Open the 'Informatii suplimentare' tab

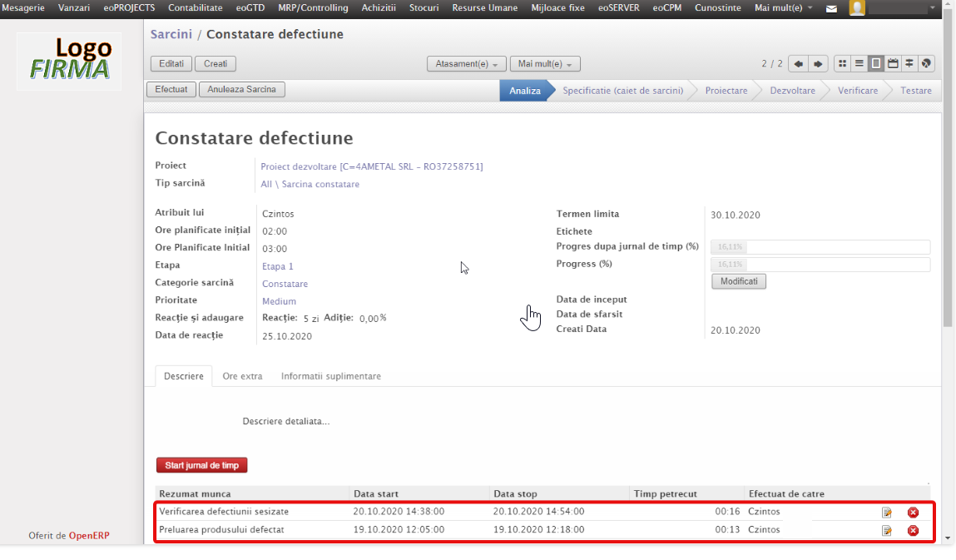pyautogui.click(x=330, y=376)
